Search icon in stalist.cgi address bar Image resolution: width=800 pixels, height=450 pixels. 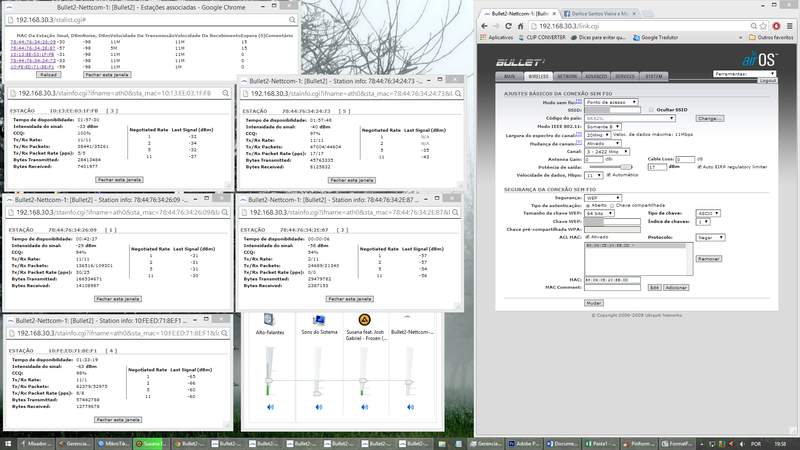(292, 20)
